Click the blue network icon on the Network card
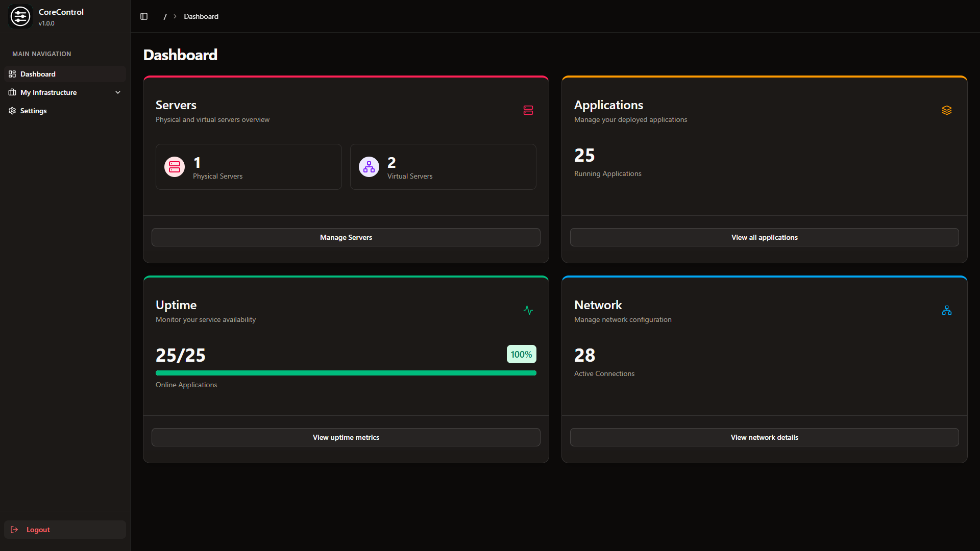Viewport: 980px width, 551px height. [x=947, y=310]
